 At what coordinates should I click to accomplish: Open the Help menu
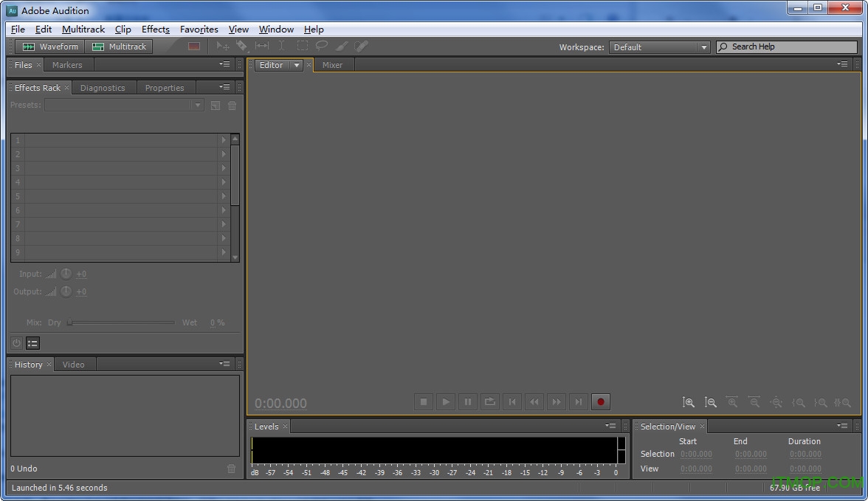coord(314,30)
